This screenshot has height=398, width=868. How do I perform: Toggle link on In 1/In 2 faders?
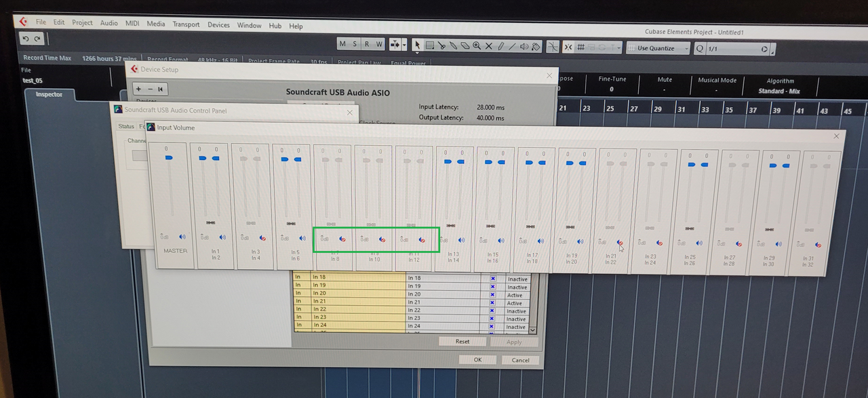coord(210,222)
